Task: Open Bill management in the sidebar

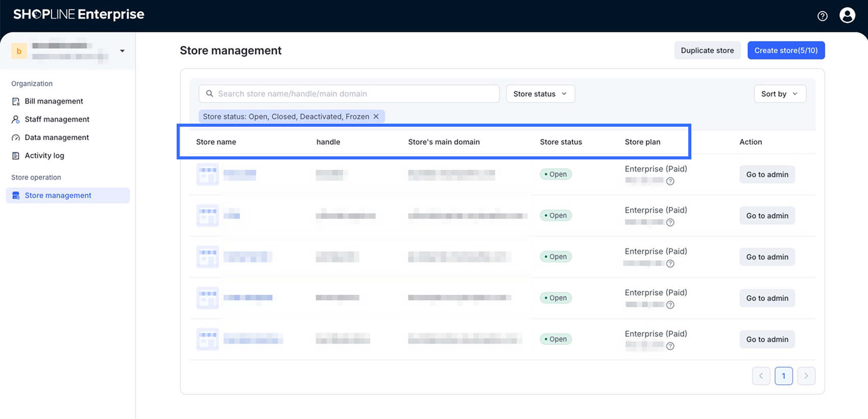Action: pyautogui.click(x=54, y=101)
